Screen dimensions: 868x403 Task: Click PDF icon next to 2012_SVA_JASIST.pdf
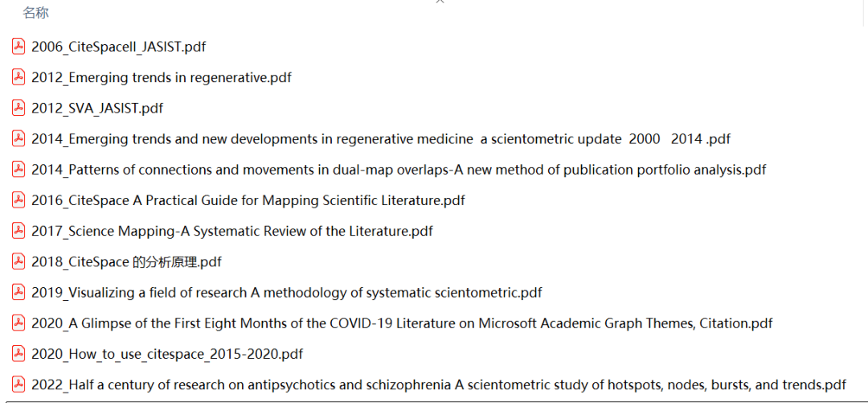click(18, 108)
